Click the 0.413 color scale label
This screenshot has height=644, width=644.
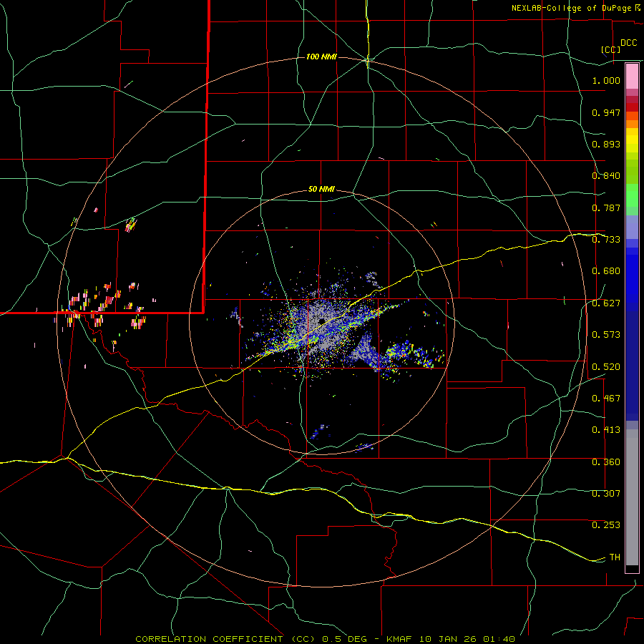pyautogui.click(x=606, y=430)
